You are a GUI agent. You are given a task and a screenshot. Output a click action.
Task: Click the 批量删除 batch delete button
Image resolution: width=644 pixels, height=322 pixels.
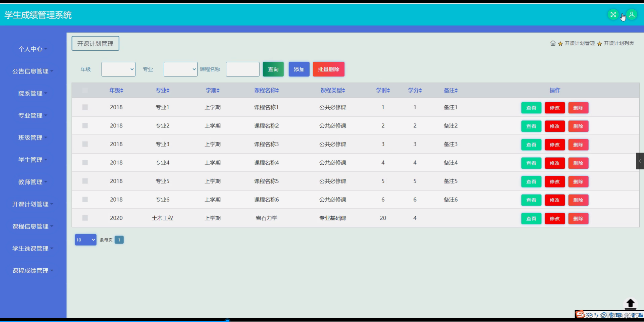point(328,69)
